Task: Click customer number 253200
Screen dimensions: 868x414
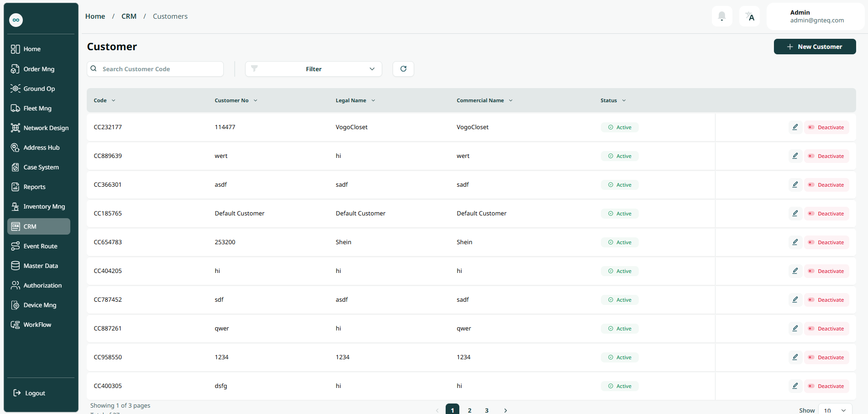Action: click(x=225, y=242)
